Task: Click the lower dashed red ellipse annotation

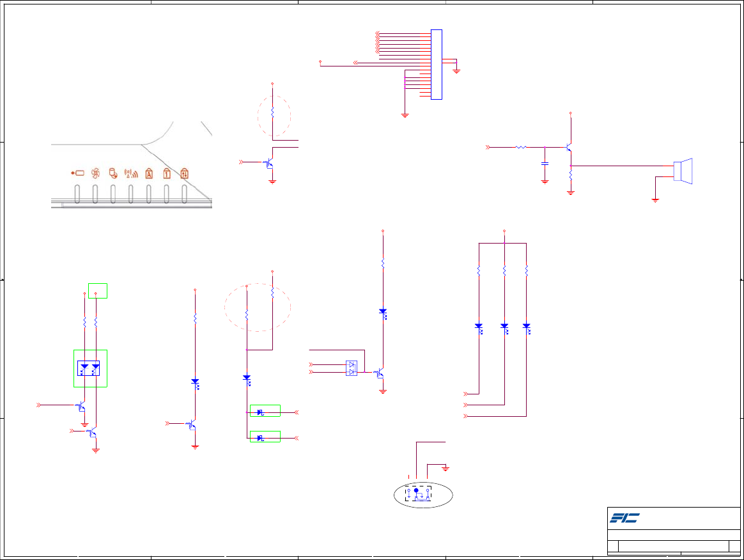Action: (x=258, y=307)
